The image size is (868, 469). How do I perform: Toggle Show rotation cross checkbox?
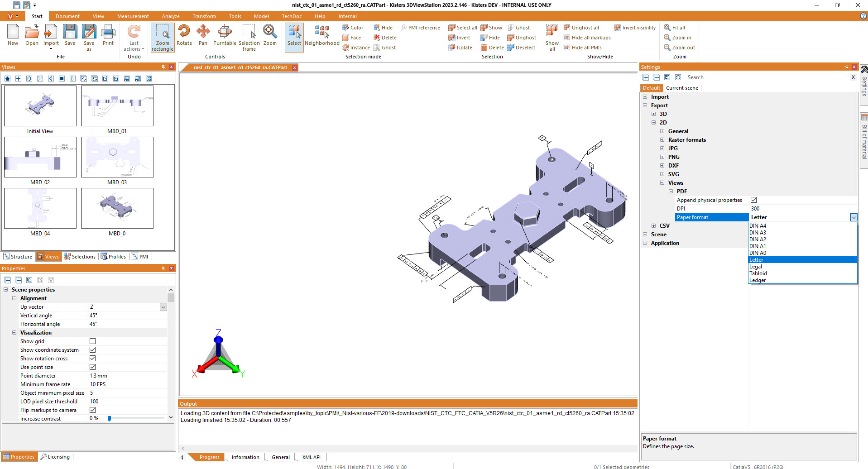pos(92,359)
